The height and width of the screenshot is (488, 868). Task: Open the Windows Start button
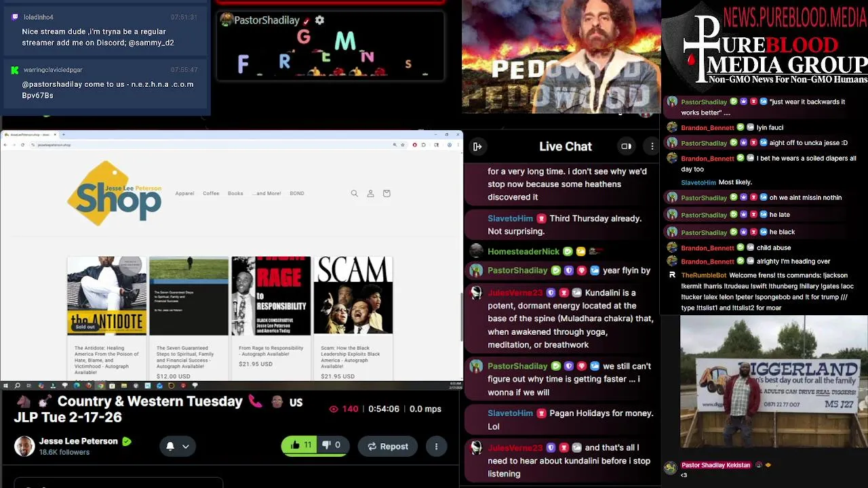[x=5, y=386]
